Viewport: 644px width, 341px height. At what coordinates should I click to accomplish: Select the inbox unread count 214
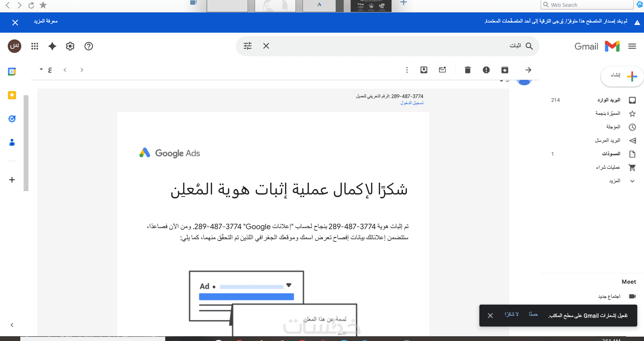pos(555,100)
